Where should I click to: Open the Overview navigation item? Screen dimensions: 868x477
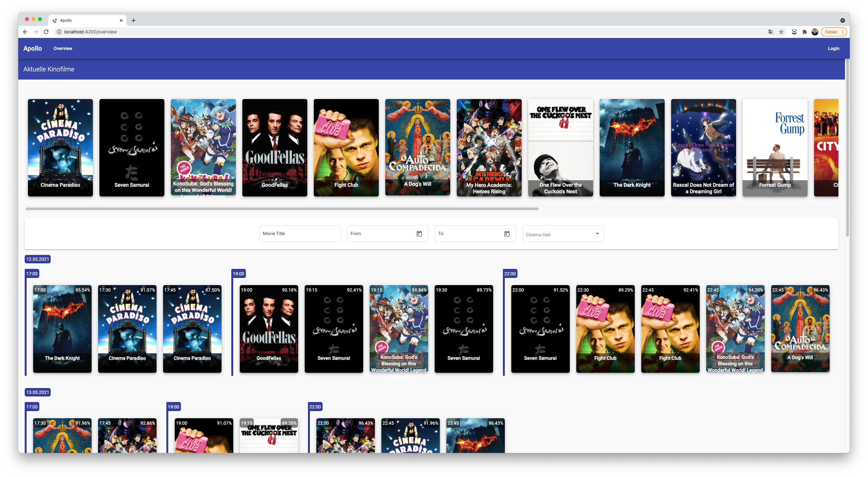[63, 48]
